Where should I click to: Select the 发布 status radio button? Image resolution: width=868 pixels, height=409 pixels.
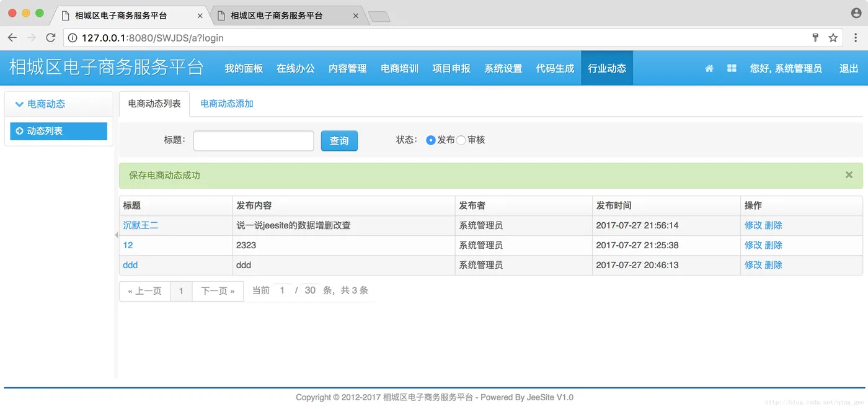coord(431,140)
